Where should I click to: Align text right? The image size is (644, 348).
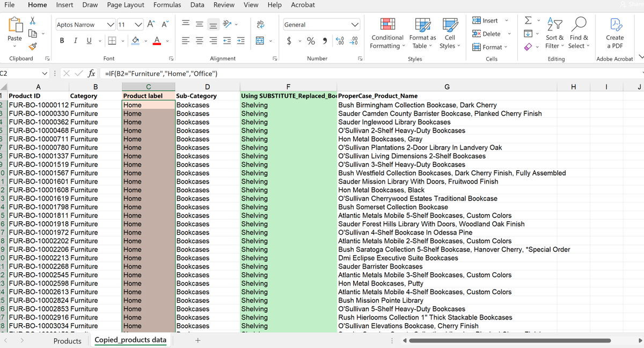pos(212,41)
